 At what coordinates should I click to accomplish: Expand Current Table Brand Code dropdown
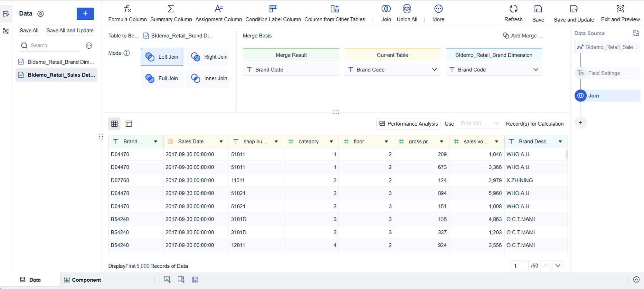click(434, 70)
